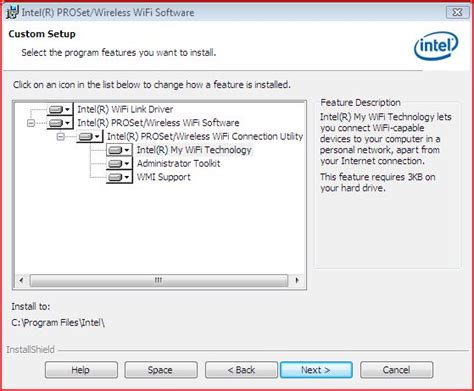The height and width of the screenshot is (391, 474).
Task: Go back with the Back button
Action: tap(241, 370)
